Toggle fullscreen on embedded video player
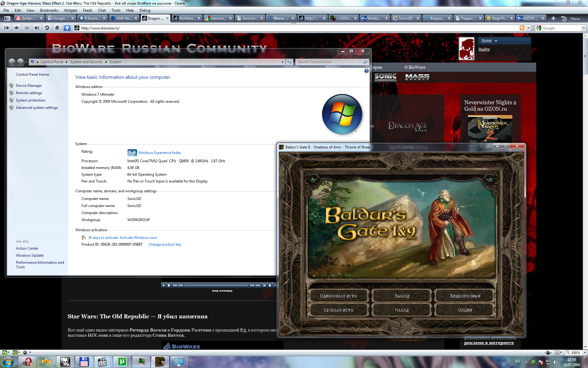This screenshot has width=588, height=368. (x=265, y=285)
